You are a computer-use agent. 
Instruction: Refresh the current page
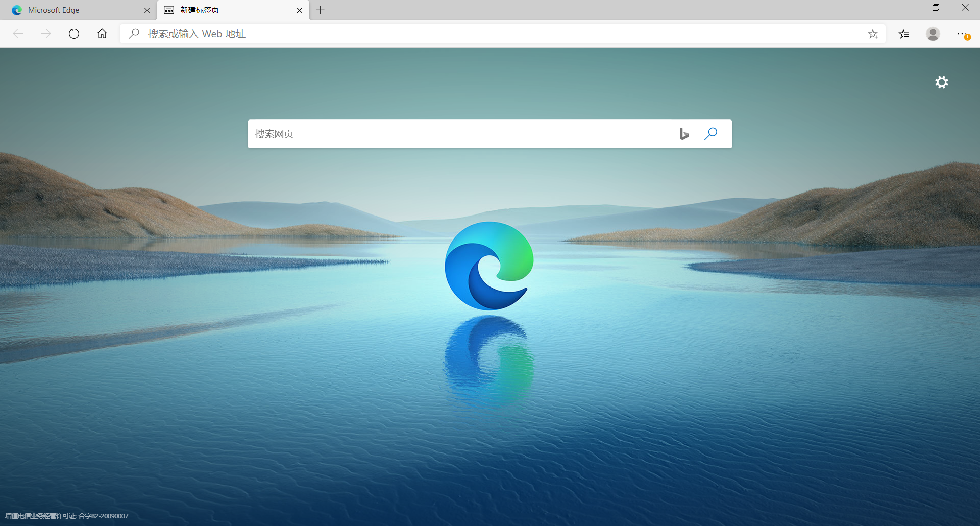pos(74,34)
